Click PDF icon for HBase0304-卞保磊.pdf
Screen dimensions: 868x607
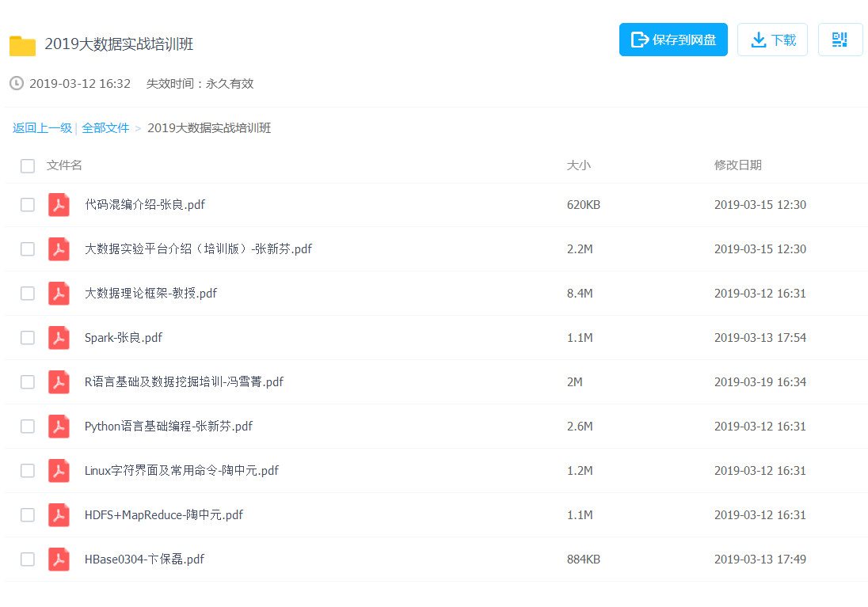point(59,560)
